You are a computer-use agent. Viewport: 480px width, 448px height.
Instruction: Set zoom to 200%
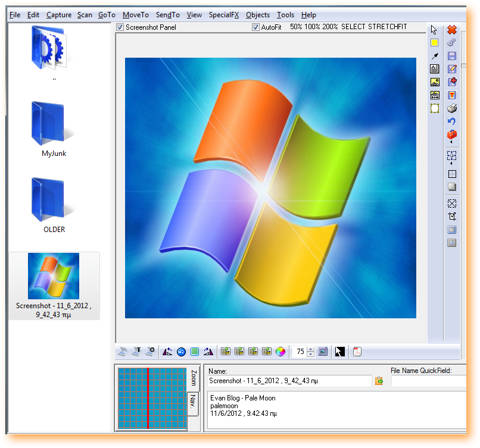330,27
